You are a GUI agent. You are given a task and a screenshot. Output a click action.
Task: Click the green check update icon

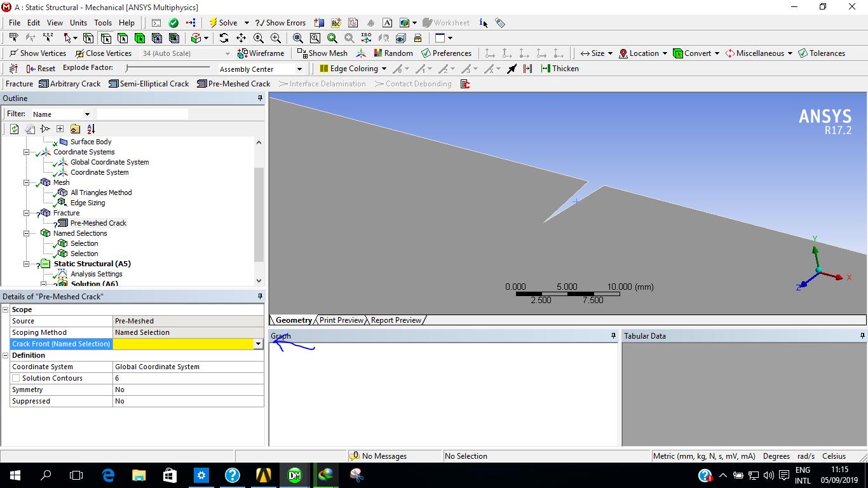(x=173, y=23)
